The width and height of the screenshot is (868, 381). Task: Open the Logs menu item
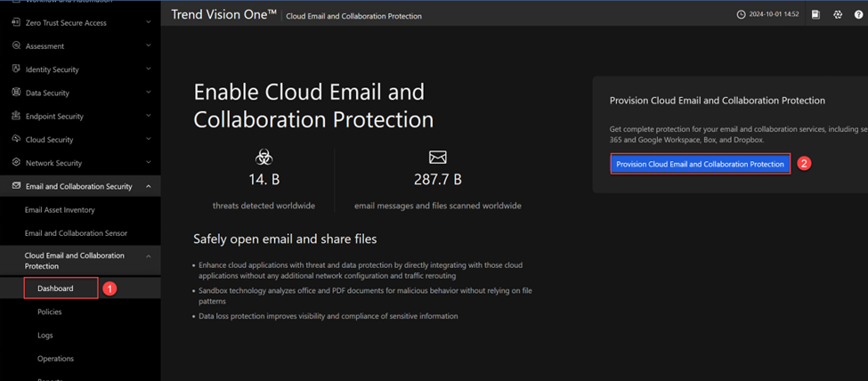point(45,335)
